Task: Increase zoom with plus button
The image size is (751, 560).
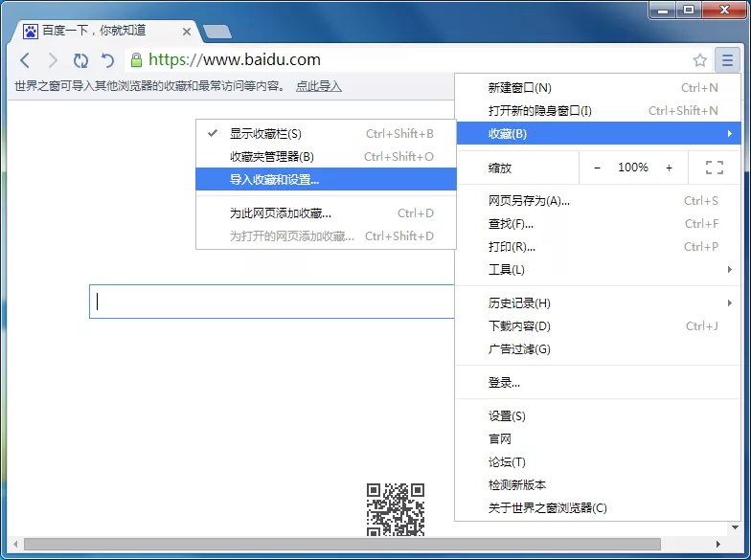Action: click(669, 168)
